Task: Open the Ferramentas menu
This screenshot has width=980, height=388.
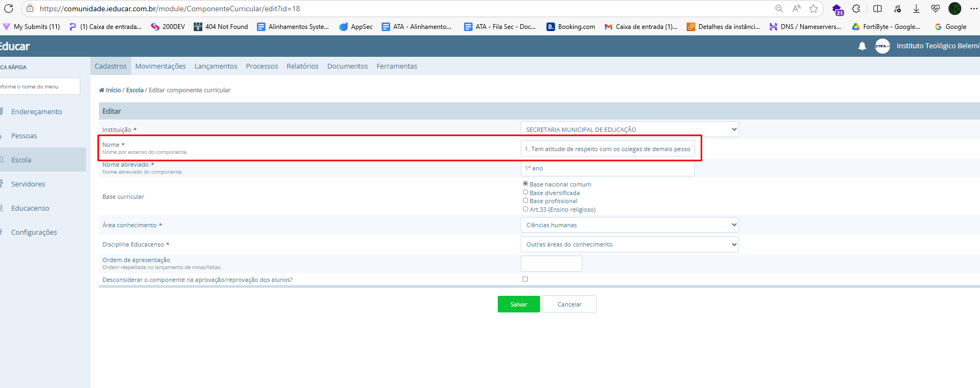Action: coord(397,66)
